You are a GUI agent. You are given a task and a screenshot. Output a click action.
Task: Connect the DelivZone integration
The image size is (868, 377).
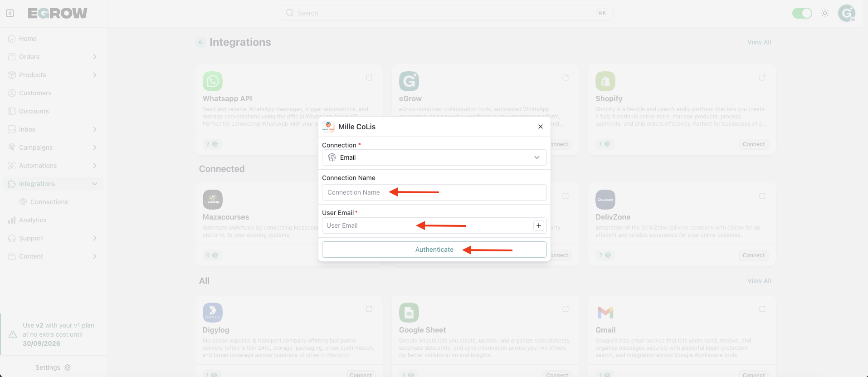[x=754, y=255]
